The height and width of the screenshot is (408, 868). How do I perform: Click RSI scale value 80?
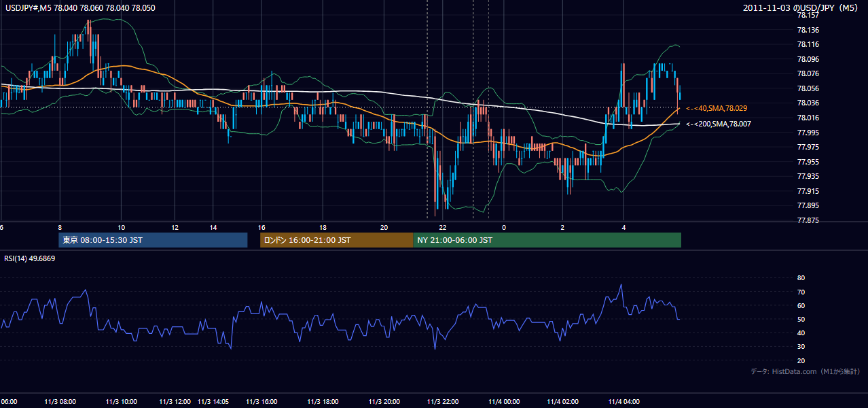point(801,278)
